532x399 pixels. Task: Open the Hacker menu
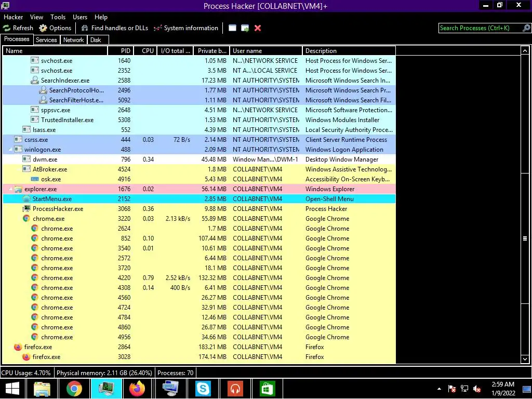tap(13, 17)
